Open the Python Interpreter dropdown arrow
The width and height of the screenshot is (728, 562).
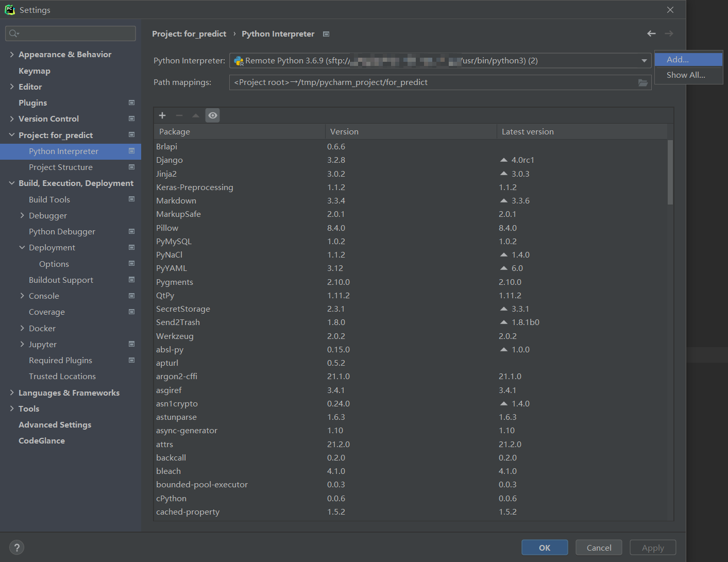tap(644, 61)
